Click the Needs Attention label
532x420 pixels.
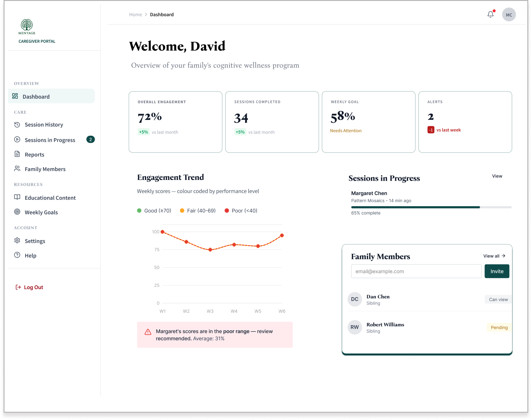click(x=346, y=131)
